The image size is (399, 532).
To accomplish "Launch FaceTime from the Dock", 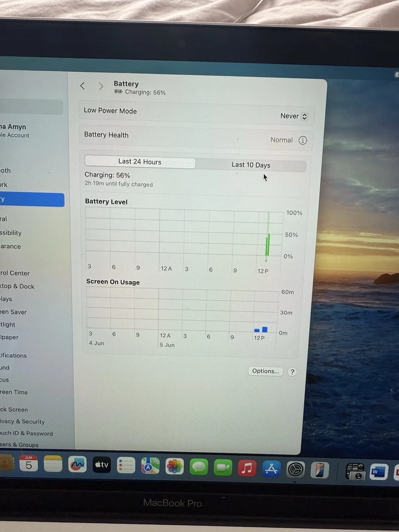I will [223, 468].
